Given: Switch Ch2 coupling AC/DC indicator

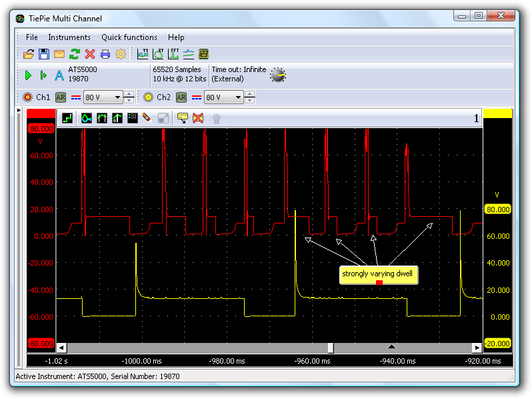Looking at the screenshot, I should (197, 98).
